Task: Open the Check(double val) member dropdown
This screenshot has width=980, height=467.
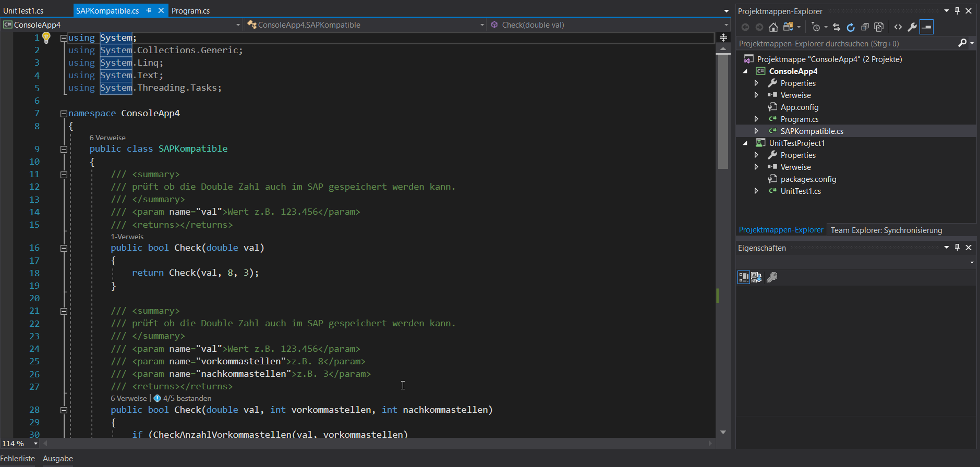Action: click(x=725, y=24)
